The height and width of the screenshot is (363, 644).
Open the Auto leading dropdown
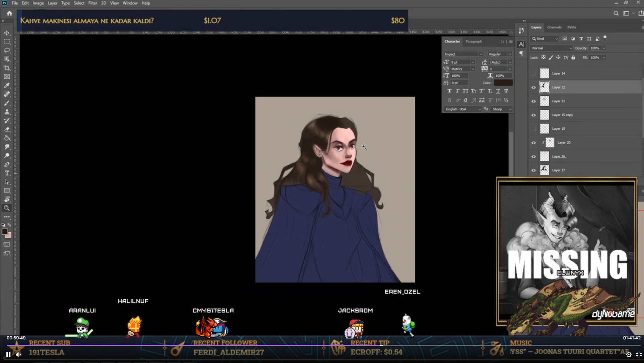coord(510,62)
